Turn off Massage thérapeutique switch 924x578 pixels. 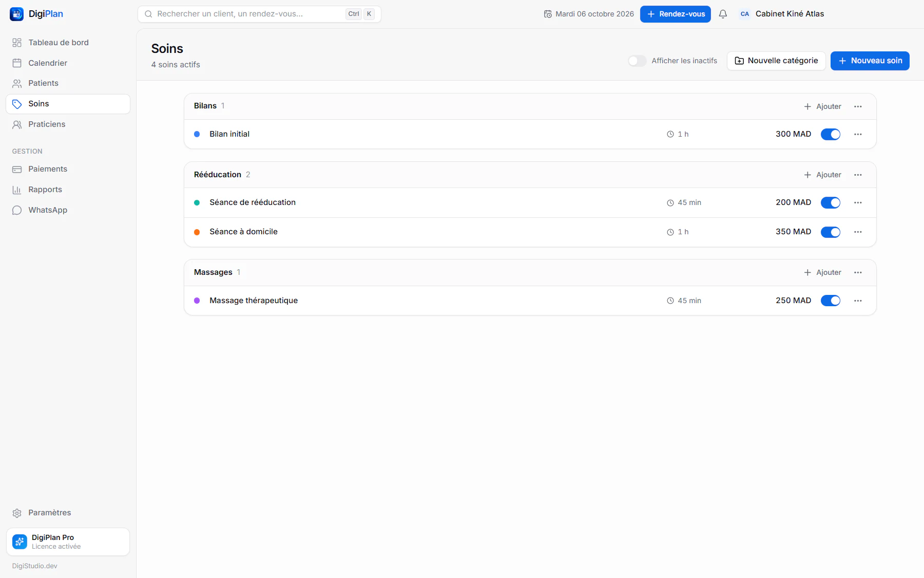point(831,301)
